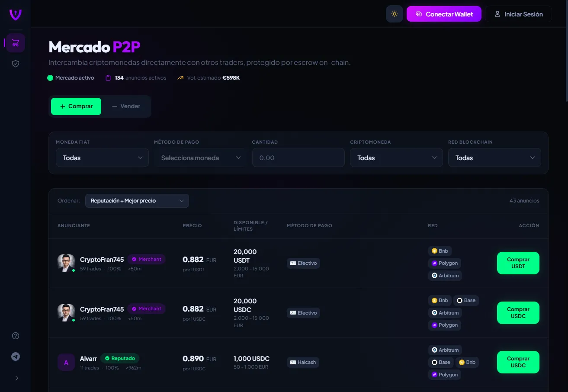568x392 pixels.
Task: Click the app logo in top-left corner
Action: (16, 14)
